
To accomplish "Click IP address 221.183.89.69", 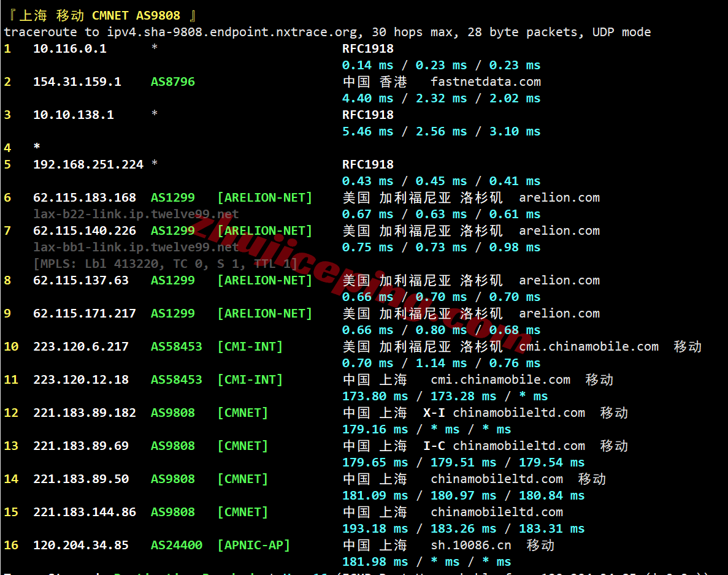I will [81, 446].
